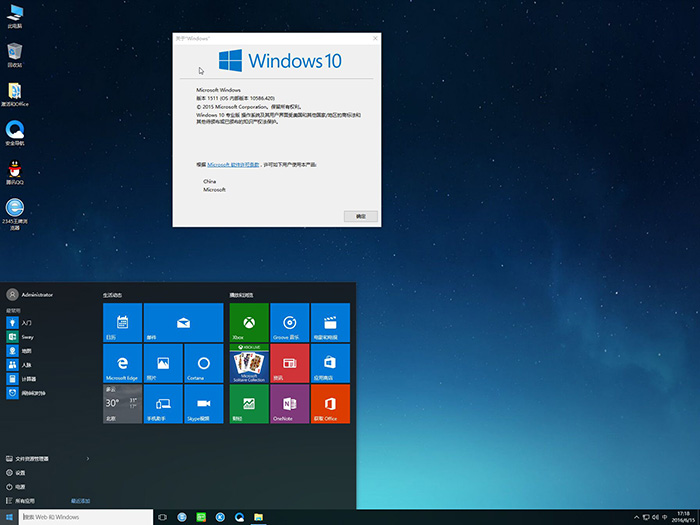Click the Get Office tile
The width and height of the screenshot is (700, 525).
tap(330, 403)
